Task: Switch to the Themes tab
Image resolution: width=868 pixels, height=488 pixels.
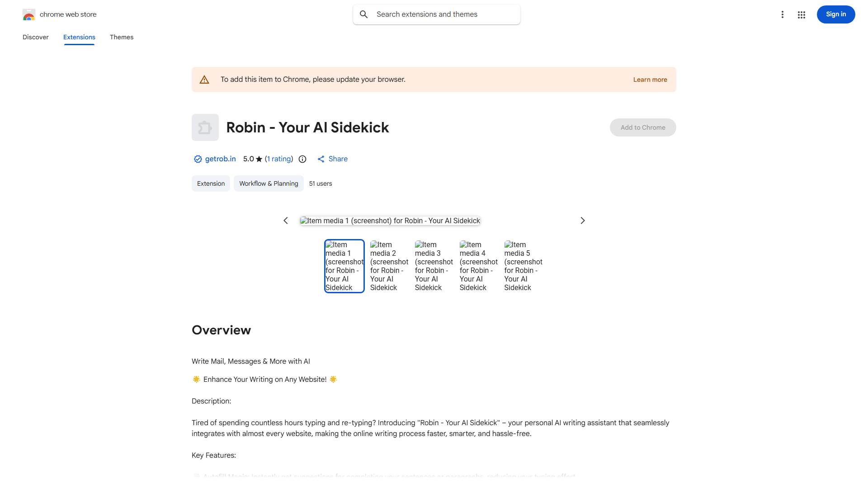Action: [x=121, y=37]
